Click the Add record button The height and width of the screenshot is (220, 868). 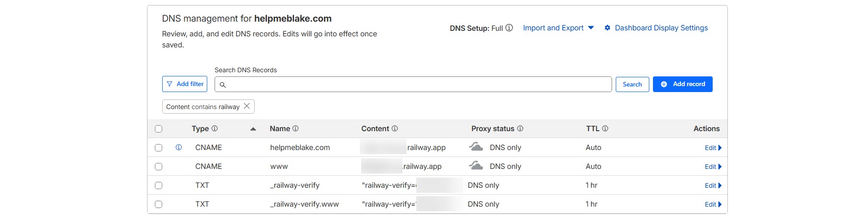point(683,84)
